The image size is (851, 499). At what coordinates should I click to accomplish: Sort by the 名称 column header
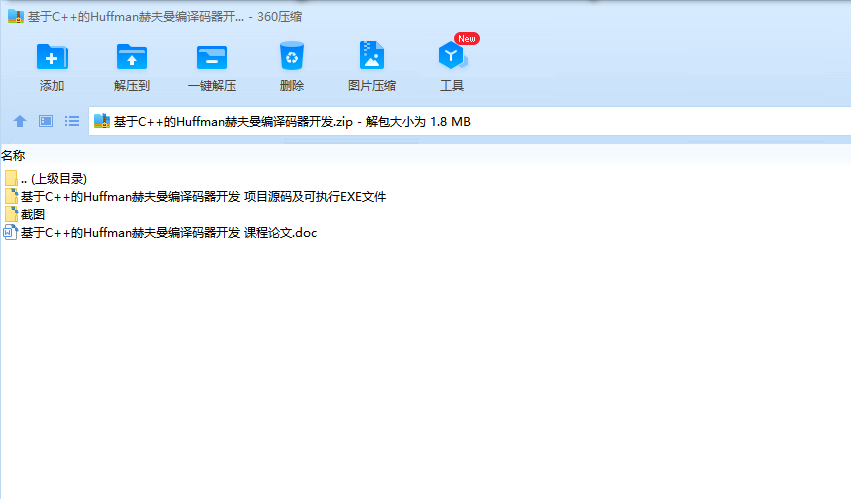(x=13, y=156)
